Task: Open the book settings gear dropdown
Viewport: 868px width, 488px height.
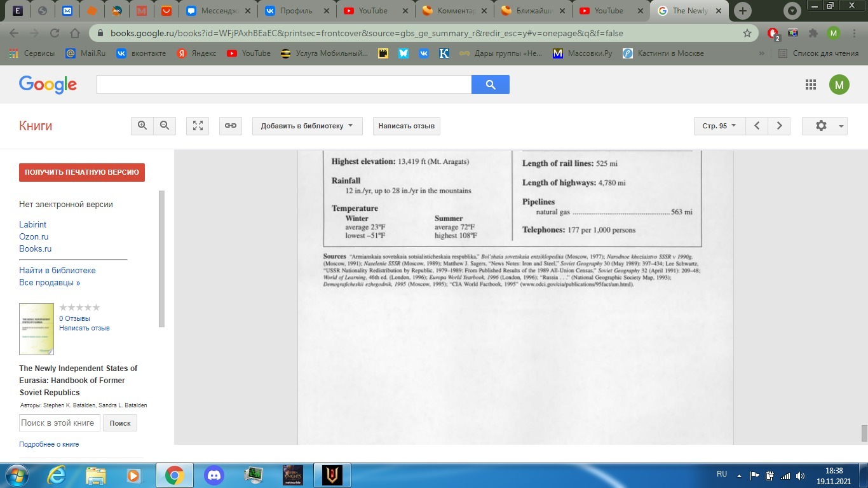Action: tap(825, 126)
